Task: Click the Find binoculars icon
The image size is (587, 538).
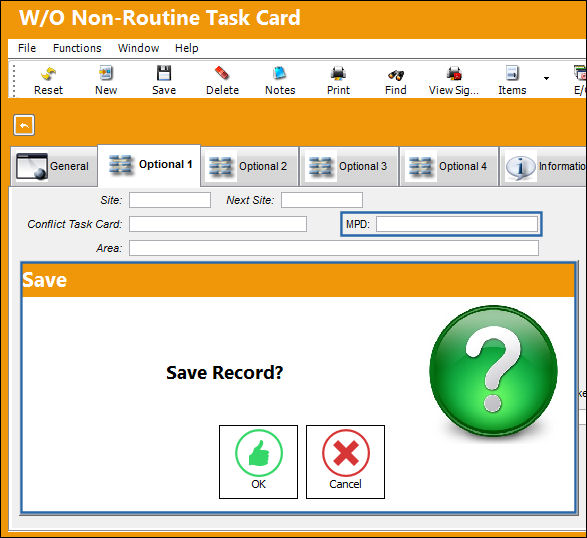Action: (396, 81)
